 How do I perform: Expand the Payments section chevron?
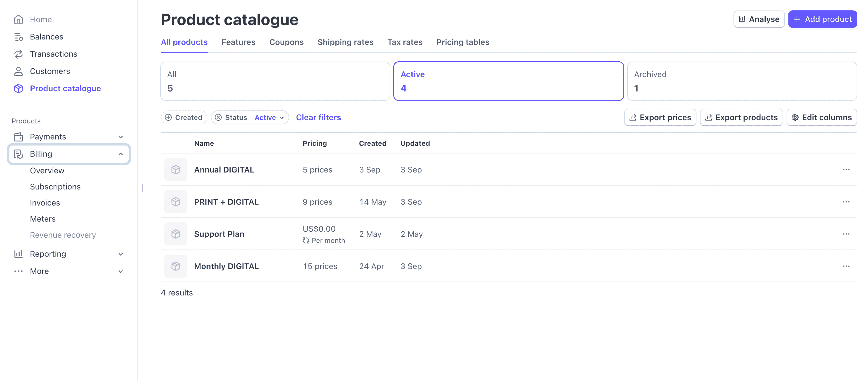(x=121, y=137)
